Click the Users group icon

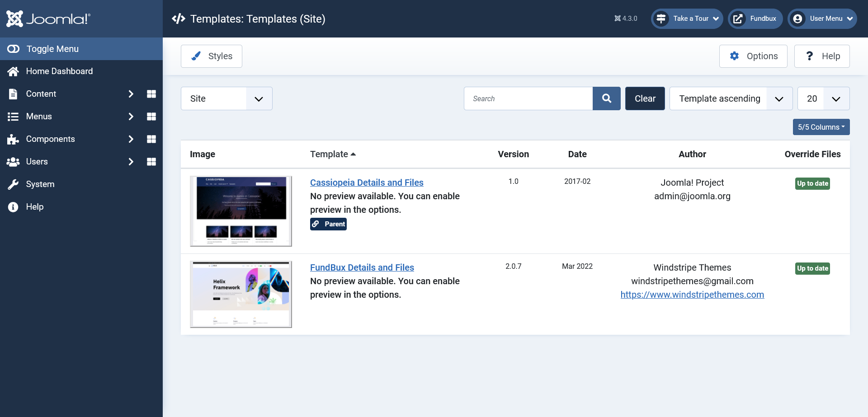[13, 162]
